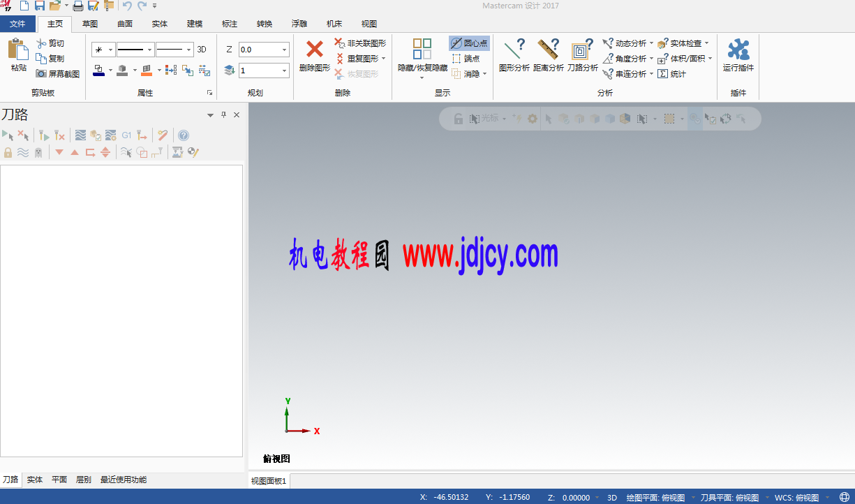Open the point style dropdown

click(110, 50)
